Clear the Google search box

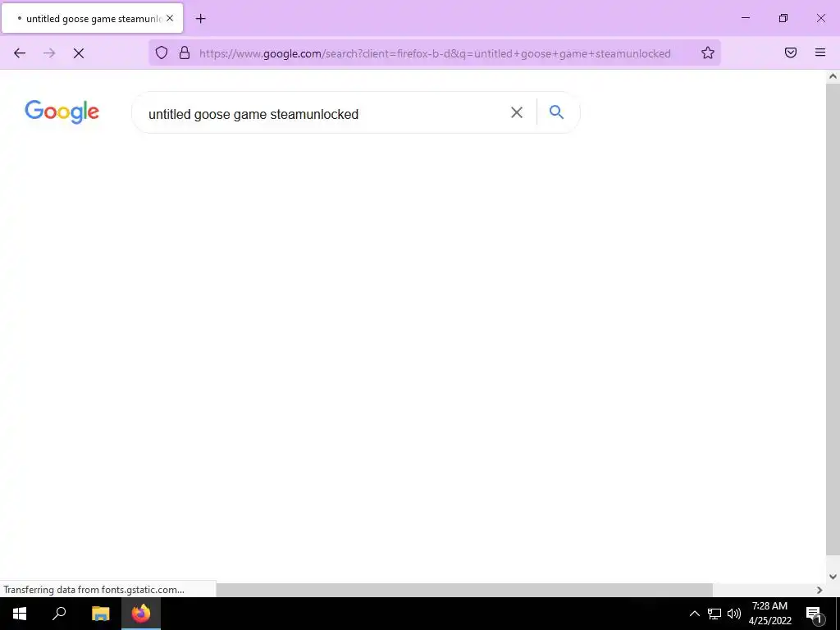(517, 112)
